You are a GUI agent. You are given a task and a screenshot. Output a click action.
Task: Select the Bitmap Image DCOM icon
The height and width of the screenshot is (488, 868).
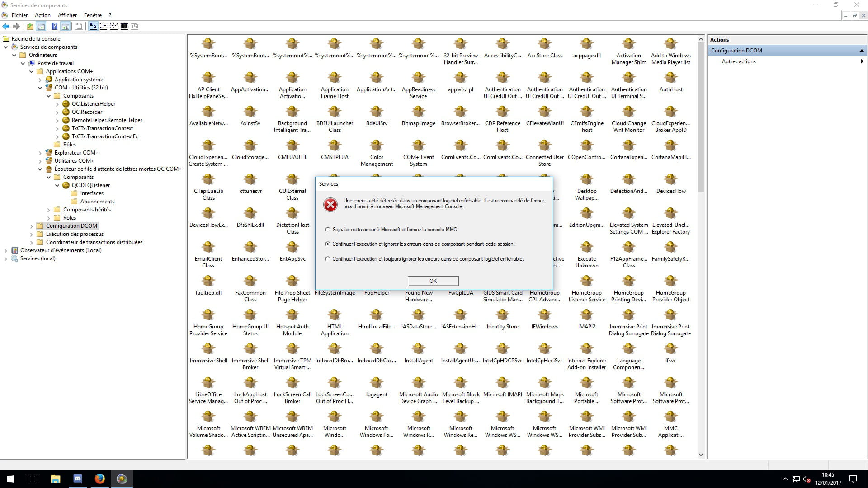(419, 116)
